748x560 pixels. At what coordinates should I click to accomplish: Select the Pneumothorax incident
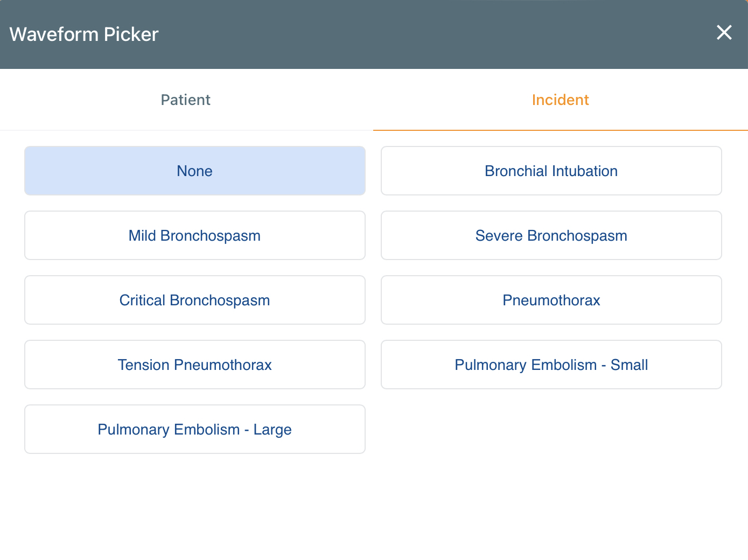point(551,300)
